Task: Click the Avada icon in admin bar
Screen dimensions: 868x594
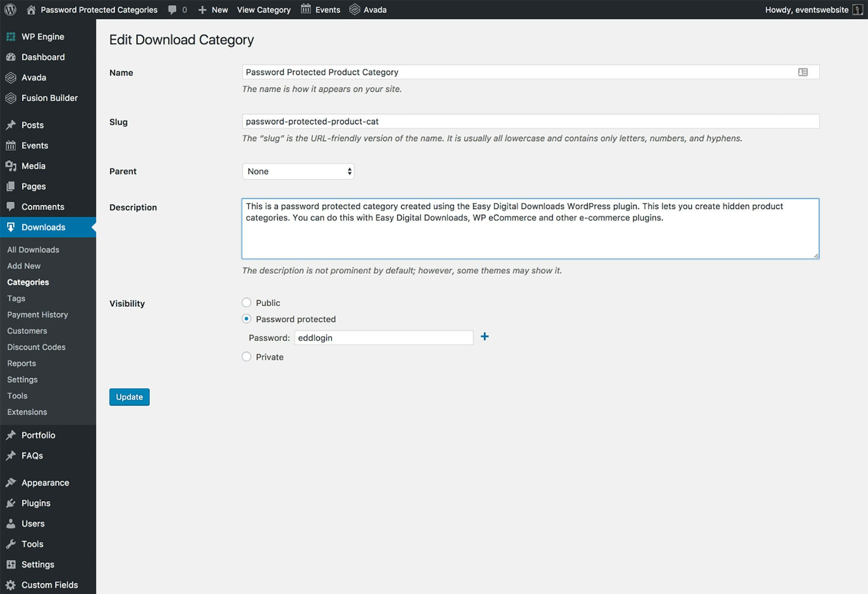Action: tap(355, 10)
